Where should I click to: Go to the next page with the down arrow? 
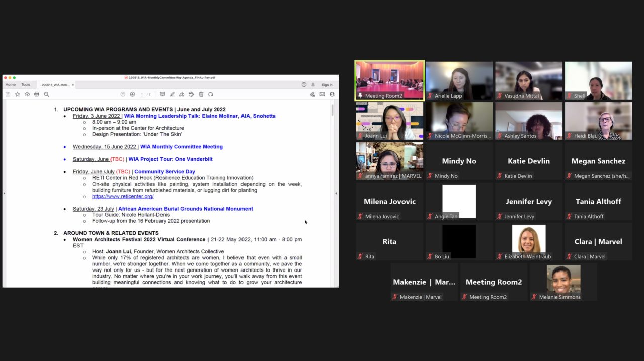coord(132,94)
